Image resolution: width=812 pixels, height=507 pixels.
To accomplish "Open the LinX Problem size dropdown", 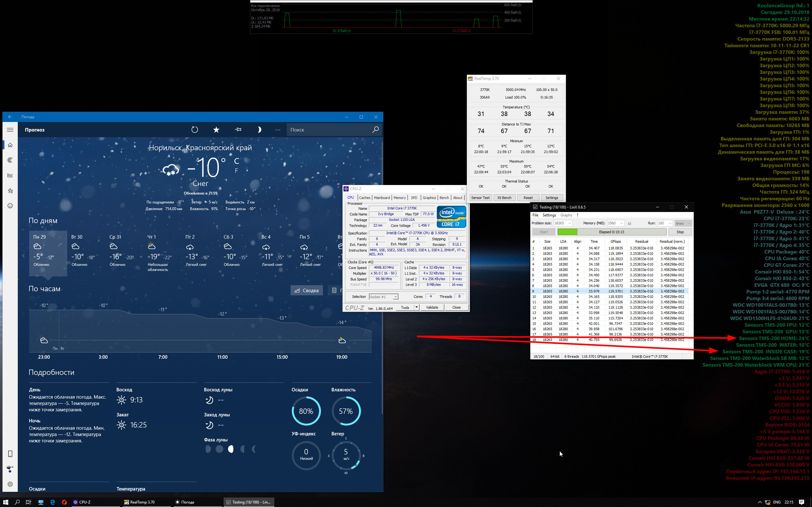I will pos(569,223).
